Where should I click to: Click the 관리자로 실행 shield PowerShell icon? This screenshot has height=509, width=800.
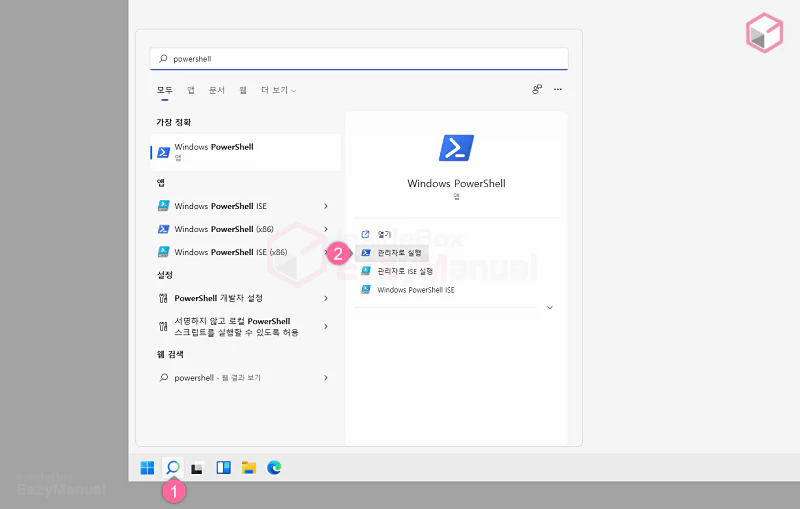[x=365, y=253]
